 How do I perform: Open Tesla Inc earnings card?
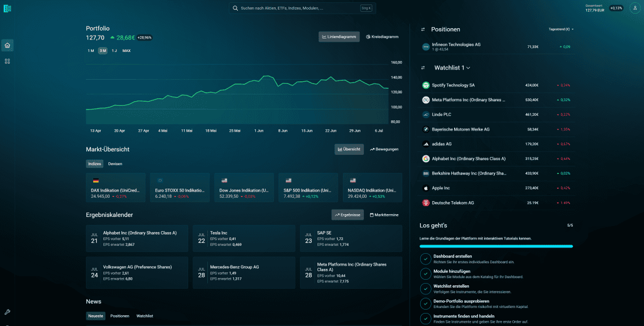(x=244, y=238)
